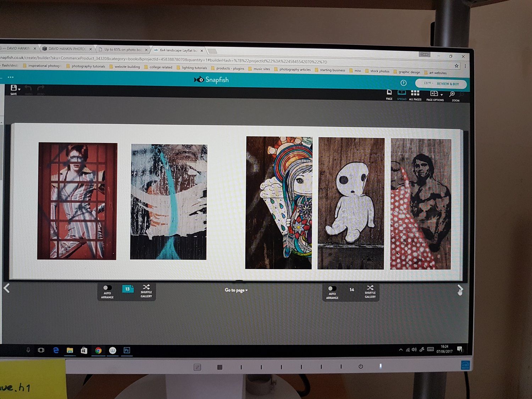The width and height of the screenshot is (532, 399).
Task: Shuffle Gallery on page 13
Action: point(146,291)
